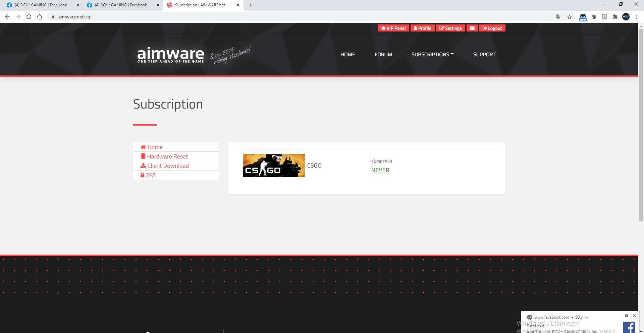Click the page vertical scrollbar
Image resolution: width=644 pixels, height=333 pixels.
pyautogui.click(x=641, y=125)
